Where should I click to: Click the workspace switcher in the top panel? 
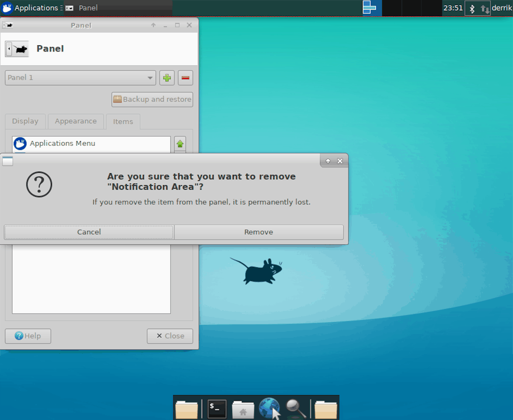(x=370, y=8)
